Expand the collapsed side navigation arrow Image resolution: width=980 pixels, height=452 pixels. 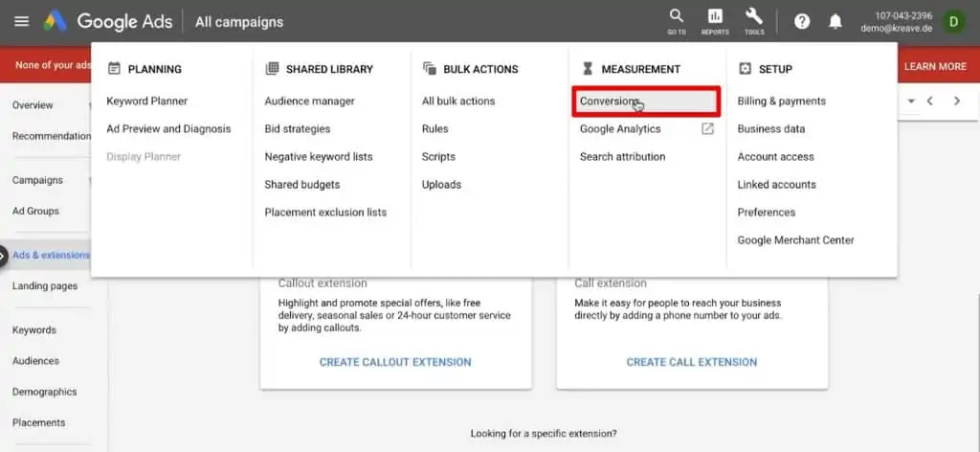pyautogui.click(x=3, y=255)
